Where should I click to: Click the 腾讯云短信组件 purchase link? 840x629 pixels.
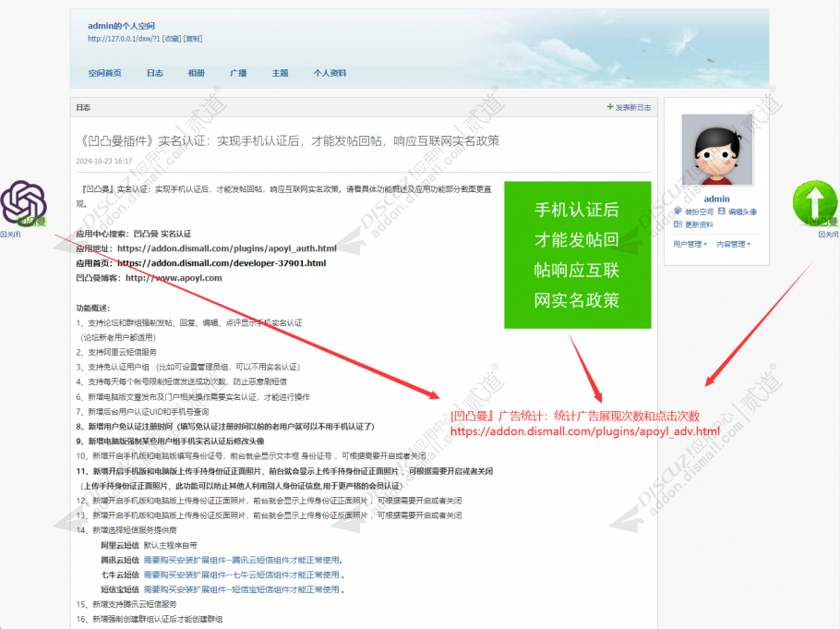(x=243, y=560)
